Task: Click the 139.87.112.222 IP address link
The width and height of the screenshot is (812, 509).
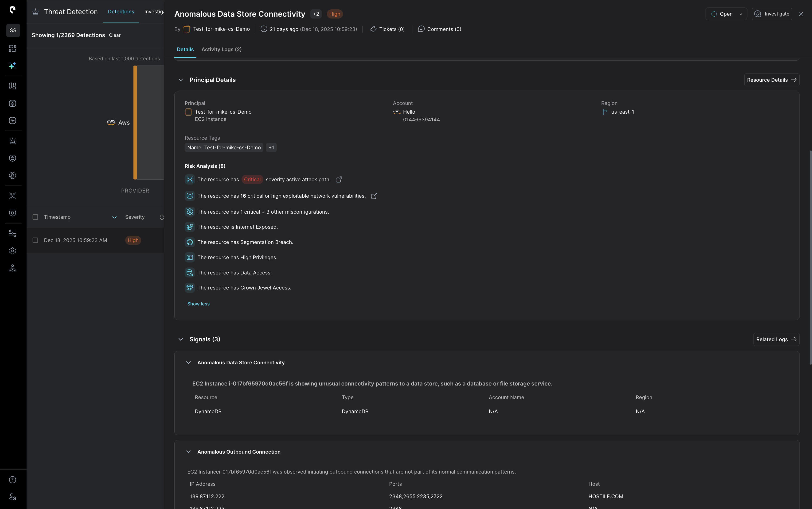Action: 207,496
